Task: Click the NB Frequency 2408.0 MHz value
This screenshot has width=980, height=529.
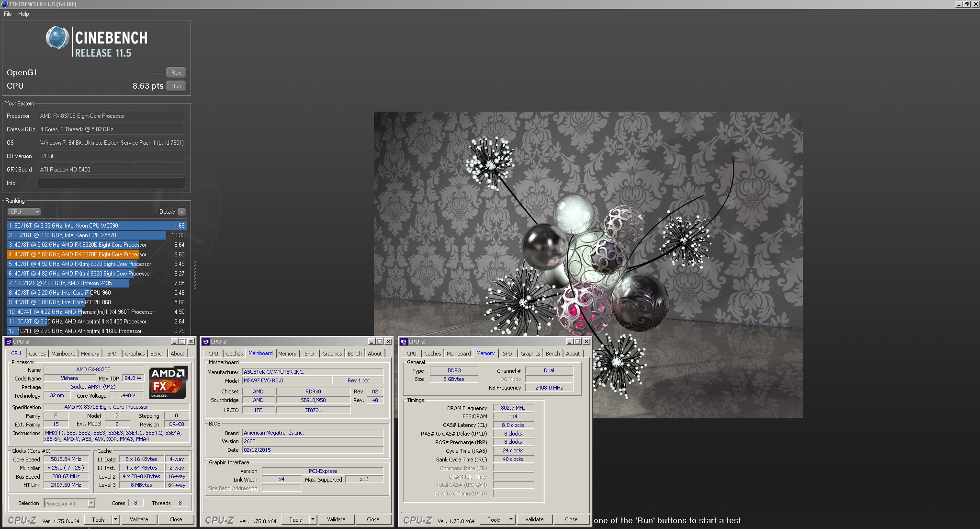Action: pyautogui.click(x=549, y=388)
